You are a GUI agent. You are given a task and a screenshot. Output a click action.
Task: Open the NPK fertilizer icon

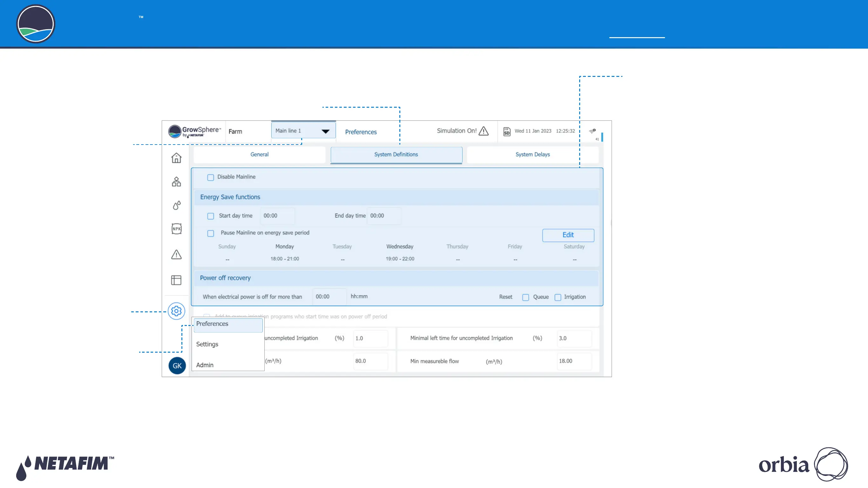[x=177, y=229]
